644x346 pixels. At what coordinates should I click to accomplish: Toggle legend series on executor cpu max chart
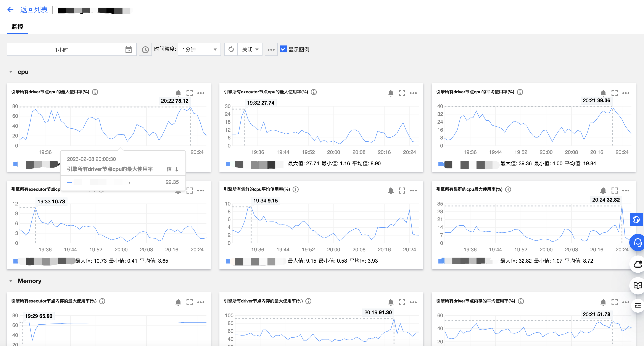click(x=228, y=164)
